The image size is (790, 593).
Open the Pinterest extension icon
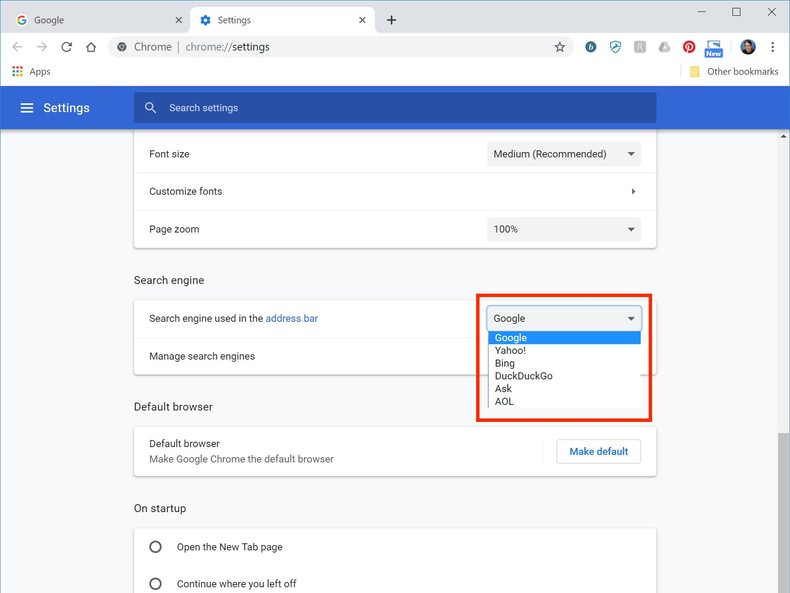689,47
